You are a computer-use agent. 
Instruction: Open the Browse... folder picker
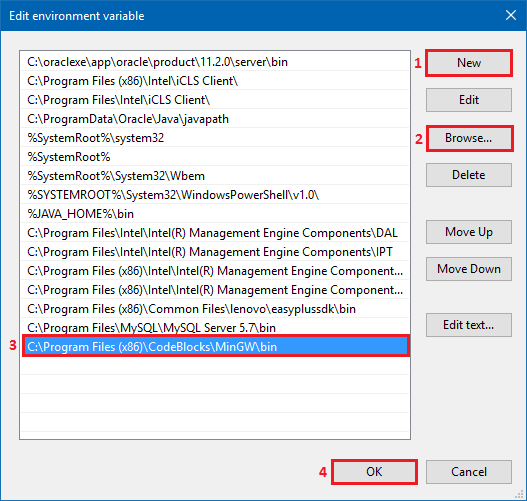[x=469, y=138]
